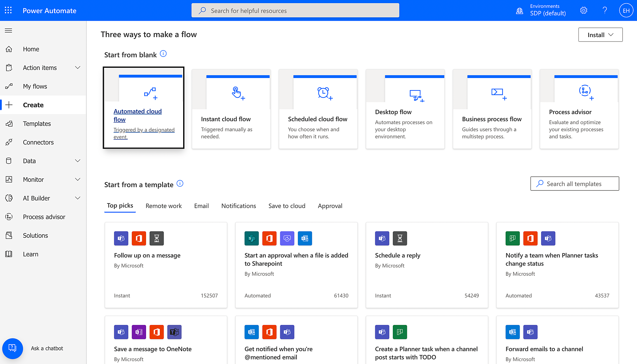Click the My flows sidebar icon
Image resolution: width=637 pixels, height=364 pixels.
[x=9, y=86]
